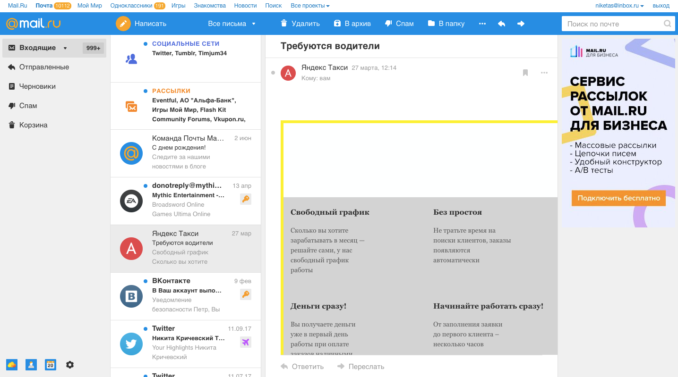Viewport: 678px width, 377px height.
Task: Open the Все проекты dropdown in top bar
Action: tap(310, 6)
